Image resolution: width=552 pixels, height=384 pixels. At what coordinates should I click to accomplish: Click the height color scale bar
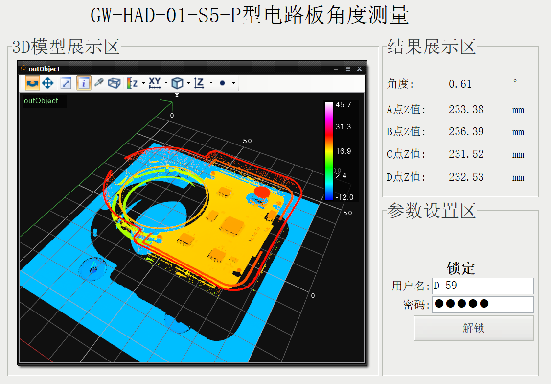pyautogui.click(x=329, y=151)
